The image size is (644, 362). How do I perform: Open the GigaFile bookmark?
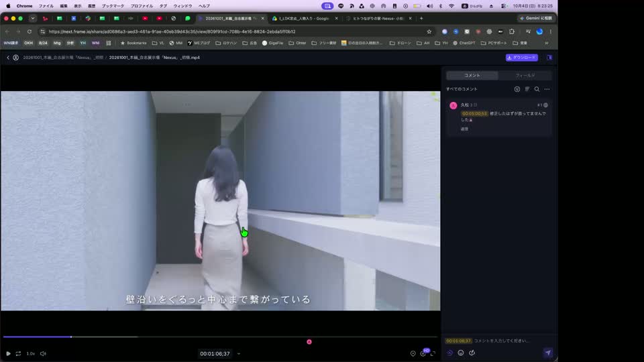pyautogui.click(x=272, y=43)
